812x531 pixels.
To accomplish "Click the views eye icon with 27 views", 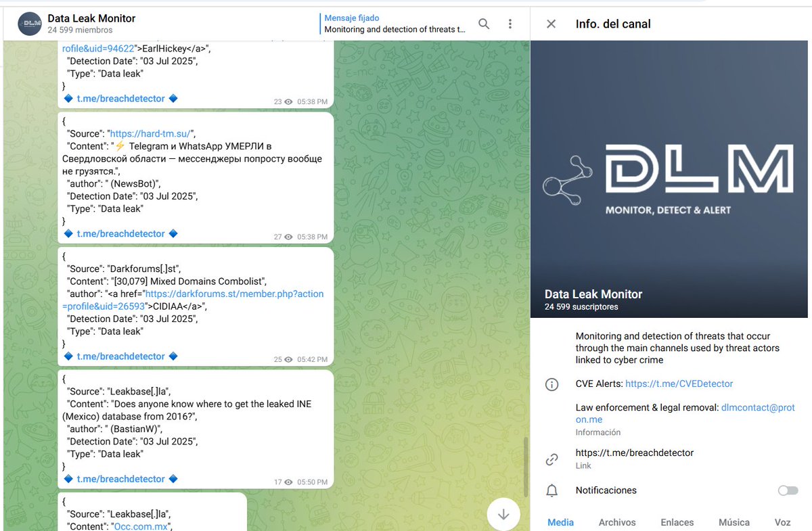I will coord(289,237).
